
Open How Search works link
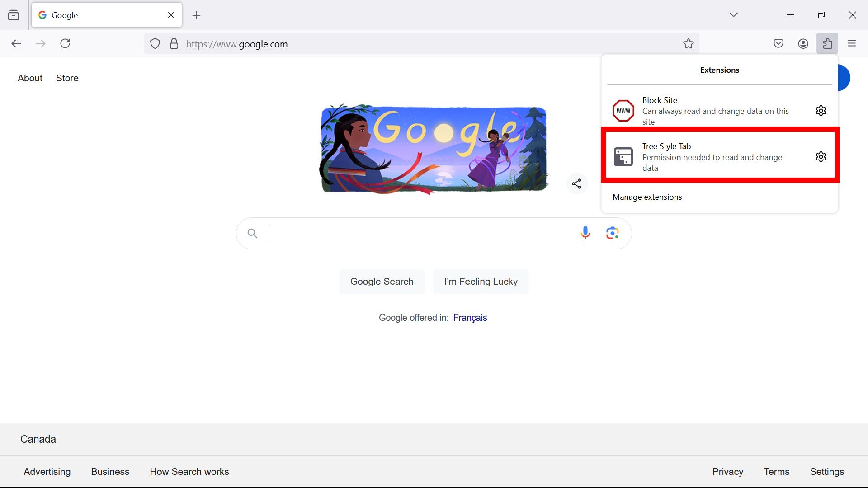[x=189, y=472]
